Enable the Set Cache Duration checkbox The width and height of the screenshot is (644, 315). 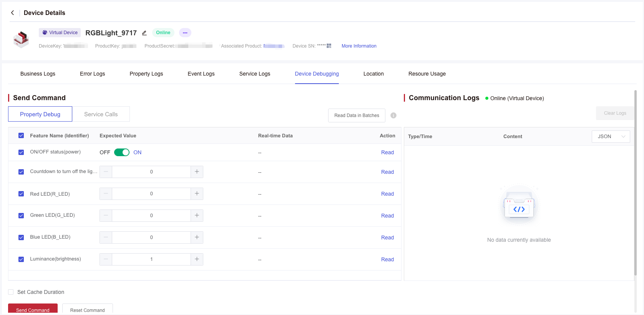click(x=11, y=292)
